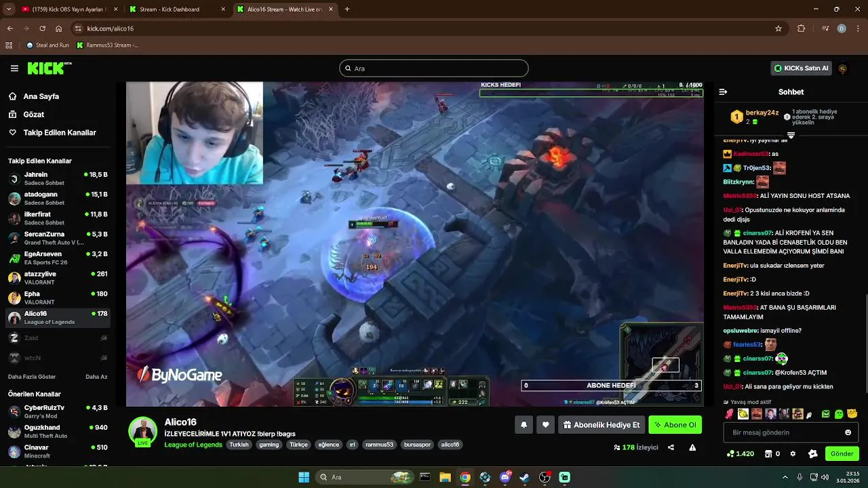Click Abonelik Hediye Et button

click(601, 425)
